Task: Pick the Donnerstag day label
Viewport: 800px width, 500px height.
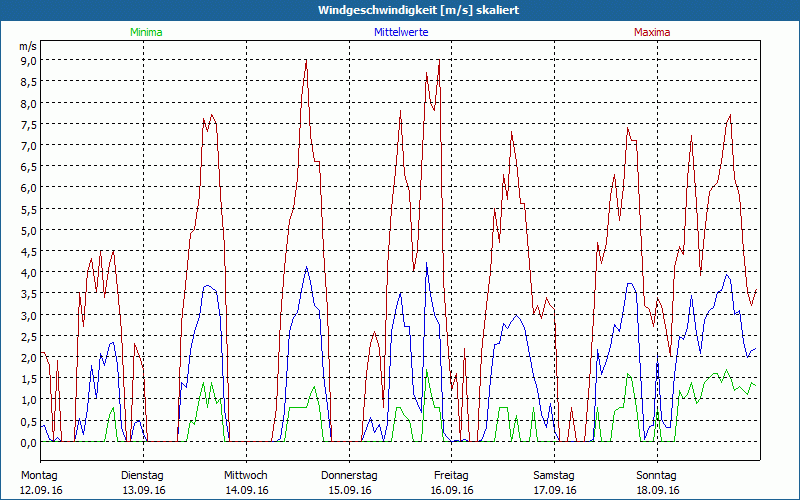Action: [x=349, y=475]
